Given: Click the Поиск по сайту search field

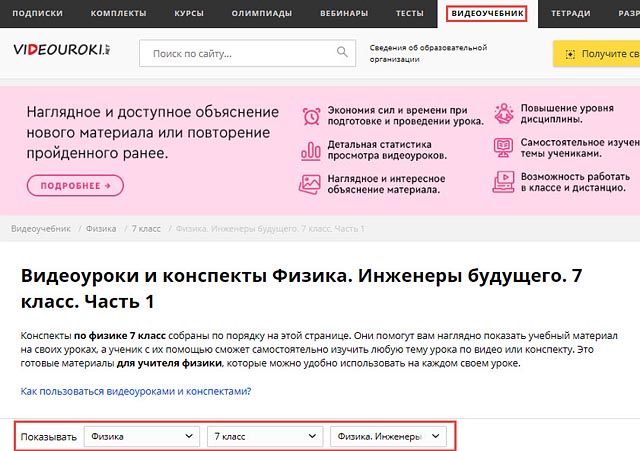Looking at the screenshot, I should (x=247, y=53).
